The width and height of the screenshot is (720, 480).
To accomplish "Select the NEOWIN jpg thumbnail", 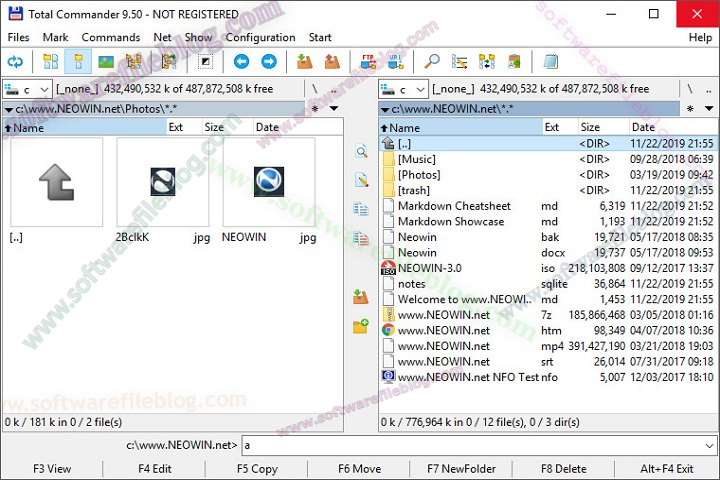I will [x=268, y=182].
